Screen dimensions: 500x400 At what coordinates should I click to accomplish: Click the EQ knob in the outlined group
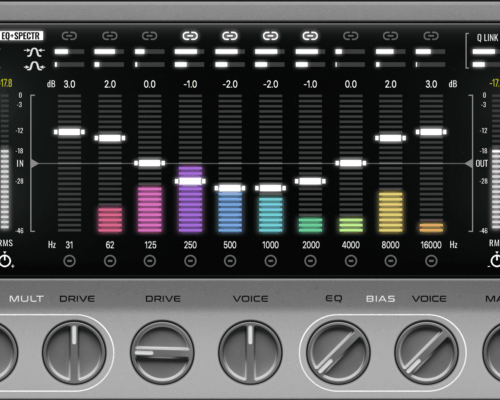point(338,353)
